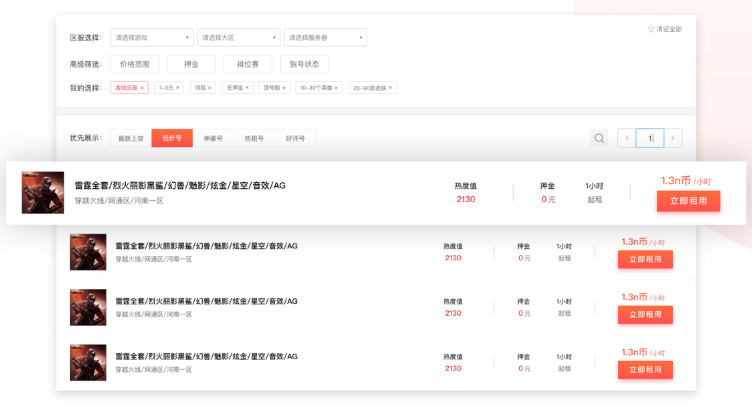Open the 请选择大区 region dropdown
The width and height of the screenshot is (752, 413).
point(239,37)
